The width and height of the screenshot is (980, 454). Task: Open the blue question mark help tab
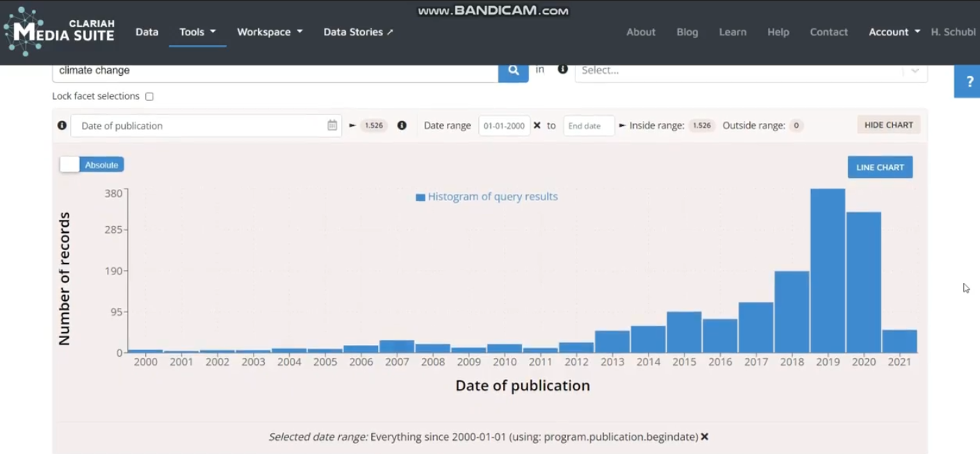click(969, 82)
